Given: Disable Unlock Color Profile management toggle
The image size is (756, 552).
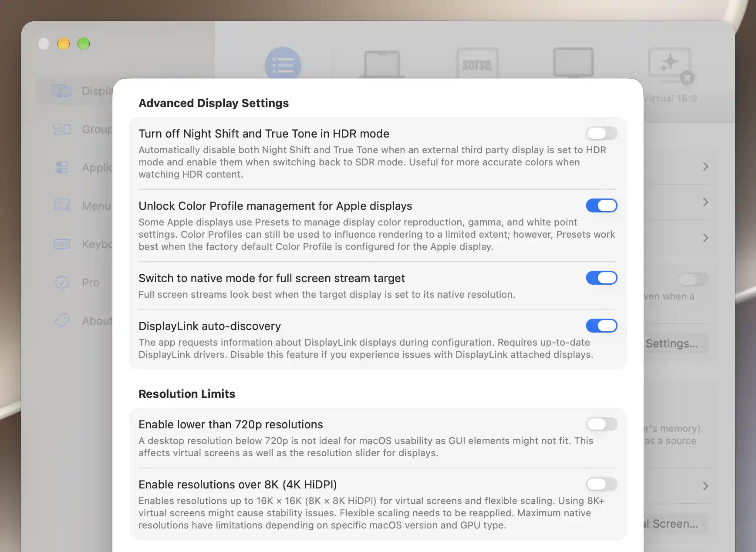Looking at the screenshot, I should pyautogui.click(x=601, y=205).
